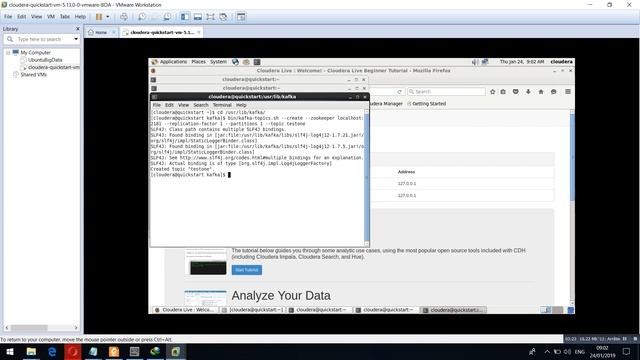Click the library panel horizontal scrollbar
Image resolution: width=640 pixels, height=360 pixels.
(29, 328)
